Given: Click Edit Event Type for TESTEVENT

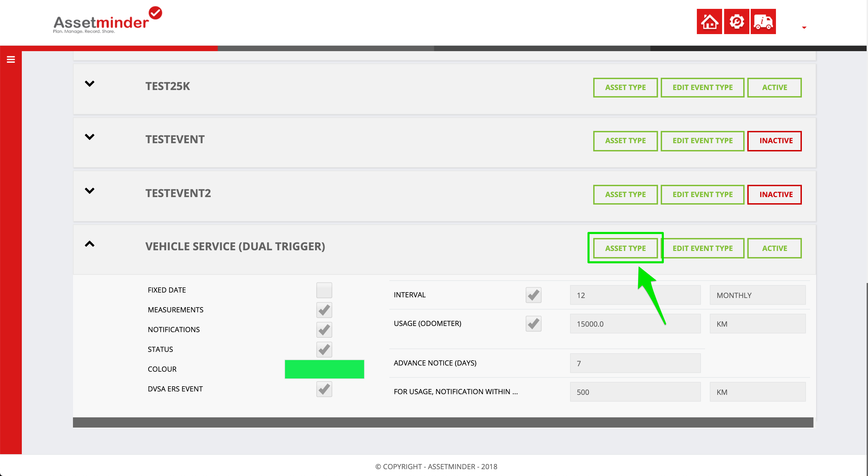Looking at the screenshot, I should click(702, 141).
